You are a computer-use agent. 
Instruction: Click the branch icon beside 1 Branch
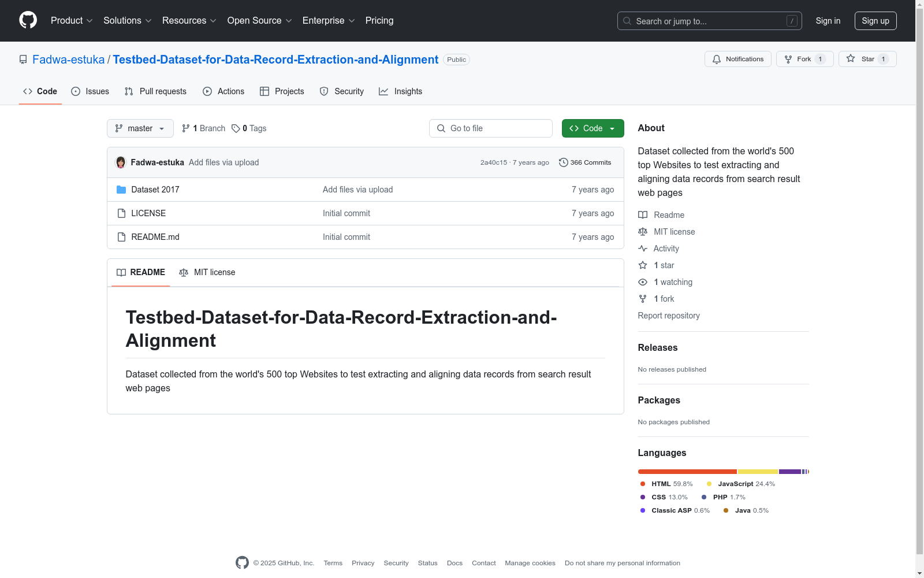pos(186,128)
